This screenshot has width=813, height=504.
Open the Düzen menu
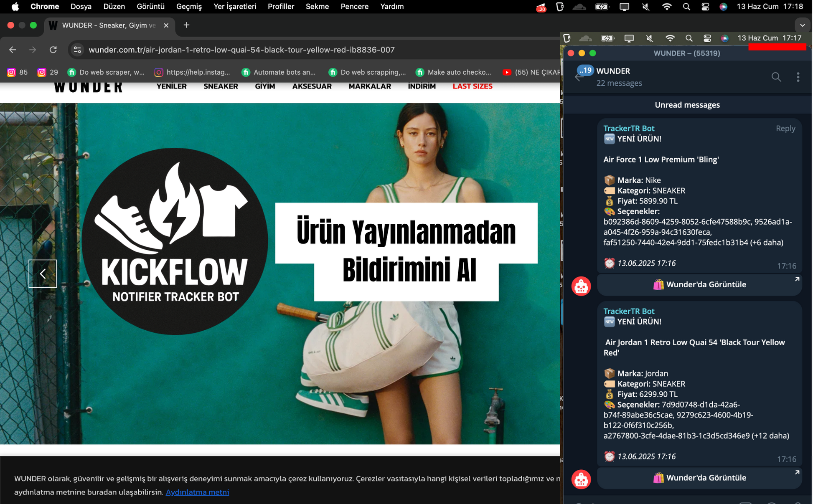point(114,7)
